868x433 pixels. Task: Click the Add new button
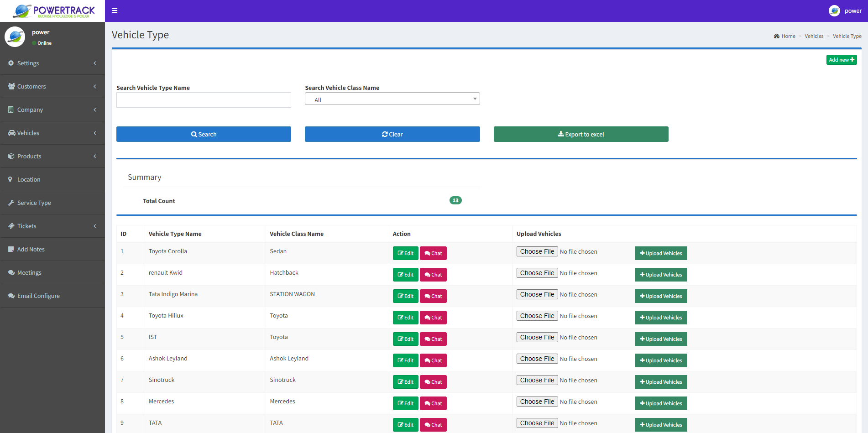(x=841, y=60)
